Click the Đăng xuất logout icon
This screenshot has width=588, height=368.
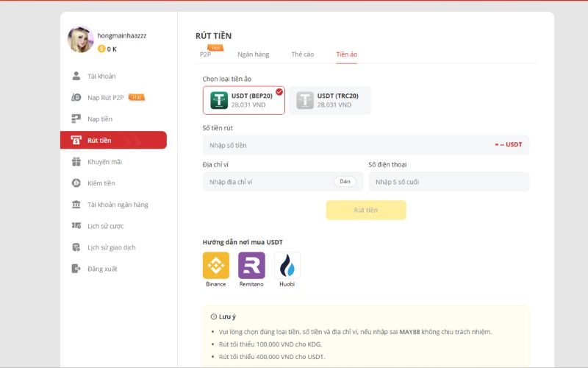click(76, 269)
